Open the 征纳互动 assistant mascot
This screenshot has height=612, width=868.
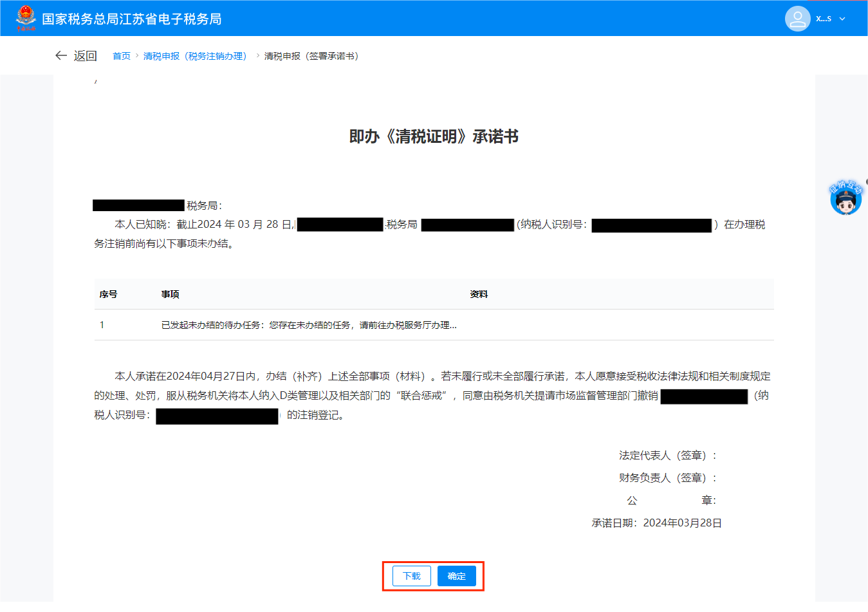845,199
